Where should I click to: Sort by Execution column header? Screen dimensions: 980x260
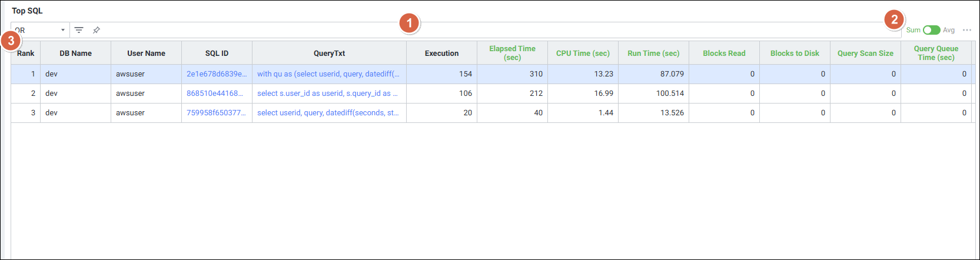pyautogui.click(x=441, y=54)
